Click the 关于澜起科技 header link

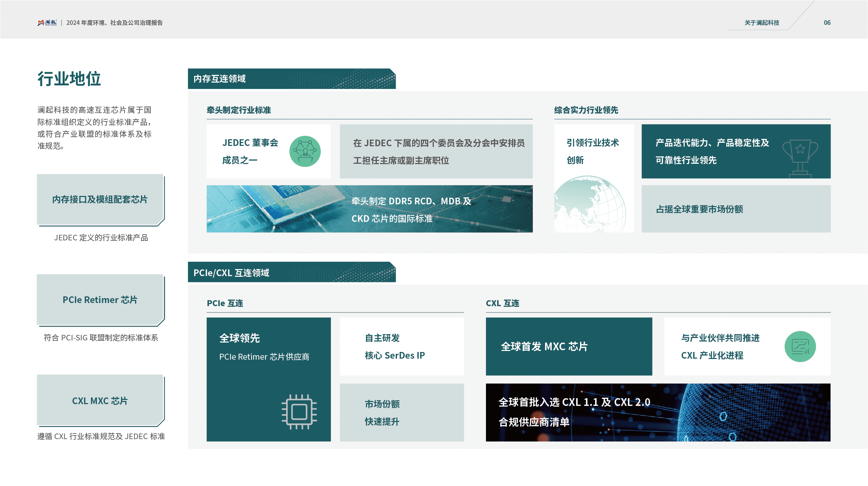click(762, 23)
